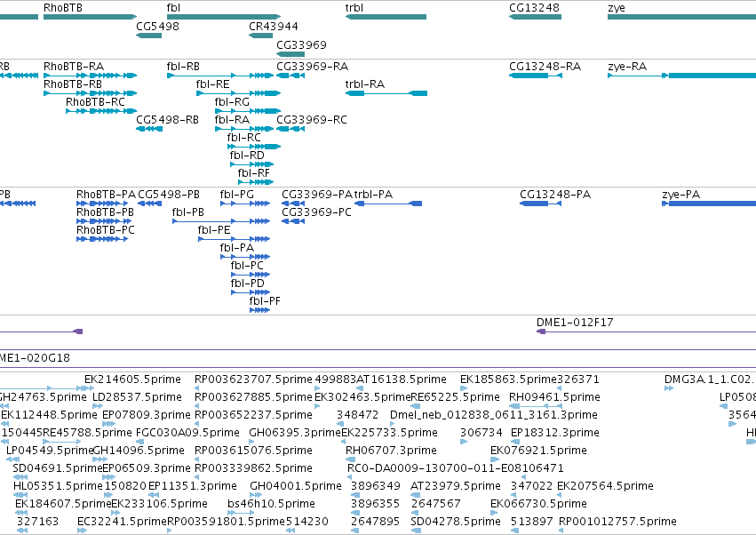Select transcript CG5498-RB
Screen dimensions: 756x535
[x=167, y=120]
